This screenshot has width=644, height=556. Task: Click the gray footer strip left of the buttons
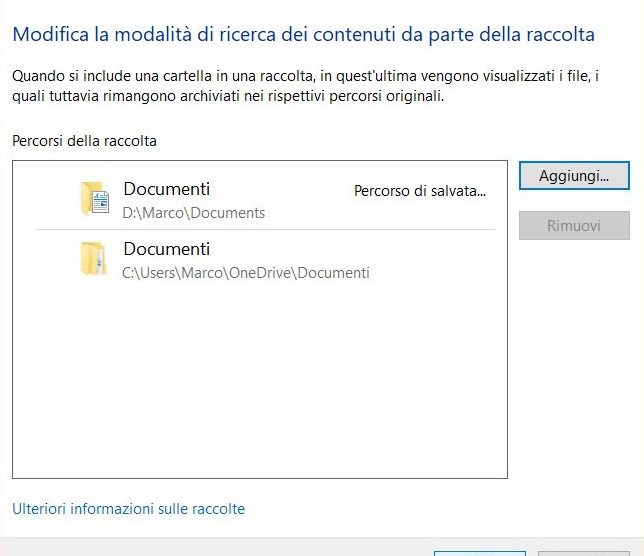pyautogui.click(x=200, y=547)
